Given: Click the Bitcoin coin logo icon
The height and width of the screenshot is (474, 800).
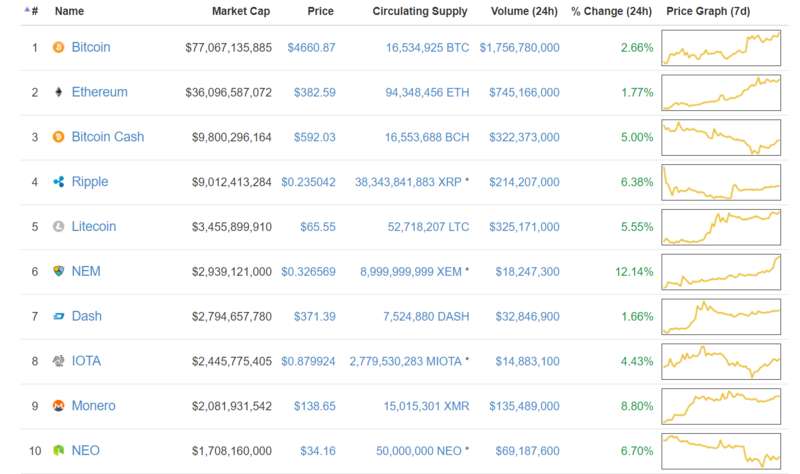Looking at the screenshot, I should click(58, 47).
